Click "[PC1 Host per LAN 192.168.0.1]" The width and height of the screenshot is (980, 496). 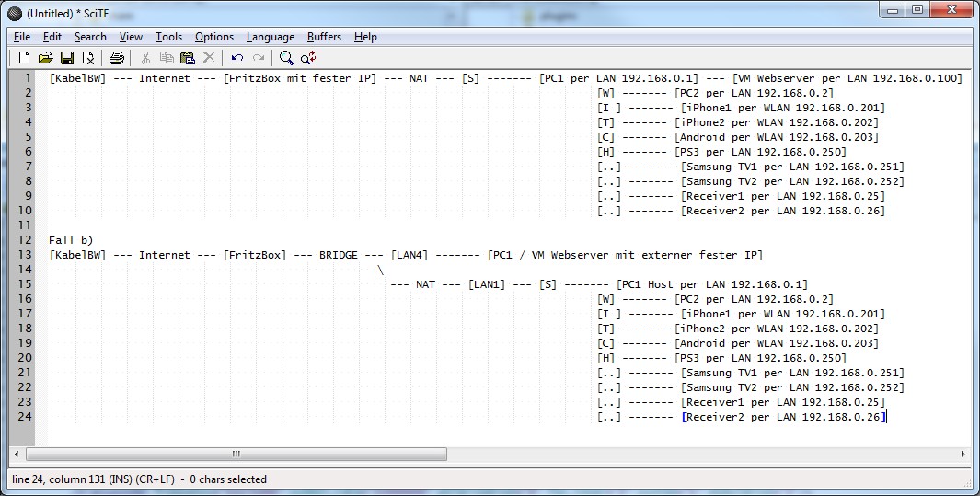pyautogui.click(x=712, y=284)
